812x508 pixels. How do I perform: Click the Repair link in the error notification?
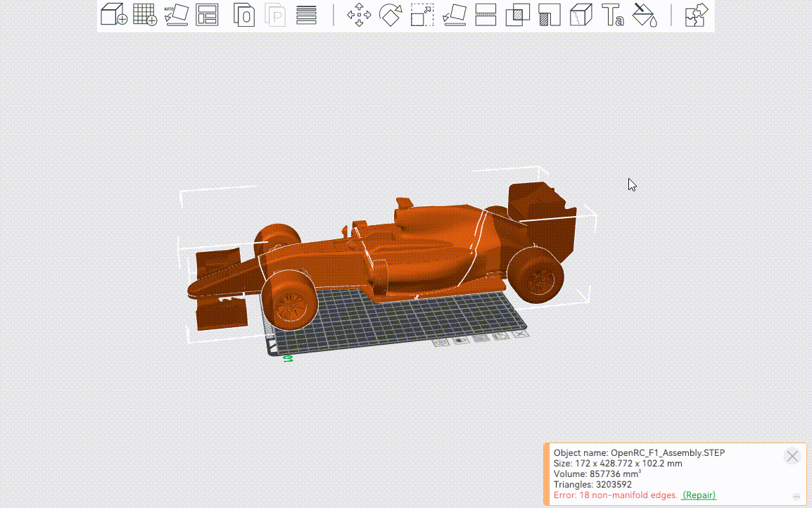[699, 495]
